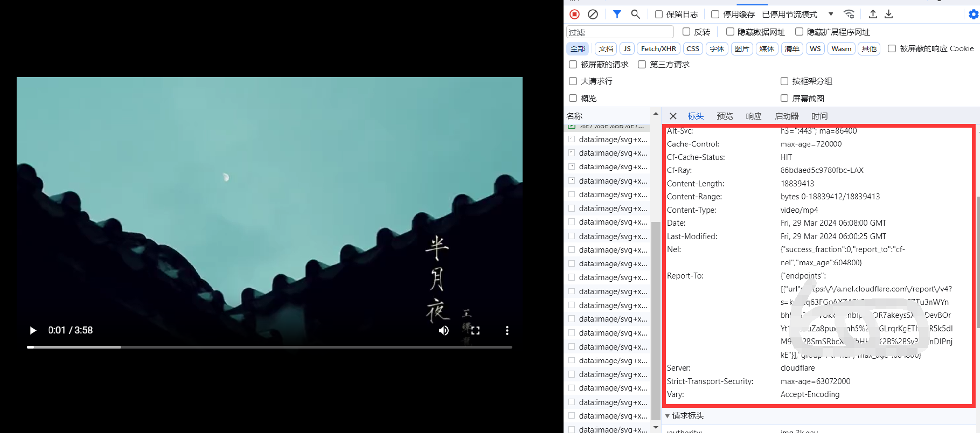Open throttling dropdown 已停用节流模式
The image size is (980, 433).
click(x=798, y=14)
